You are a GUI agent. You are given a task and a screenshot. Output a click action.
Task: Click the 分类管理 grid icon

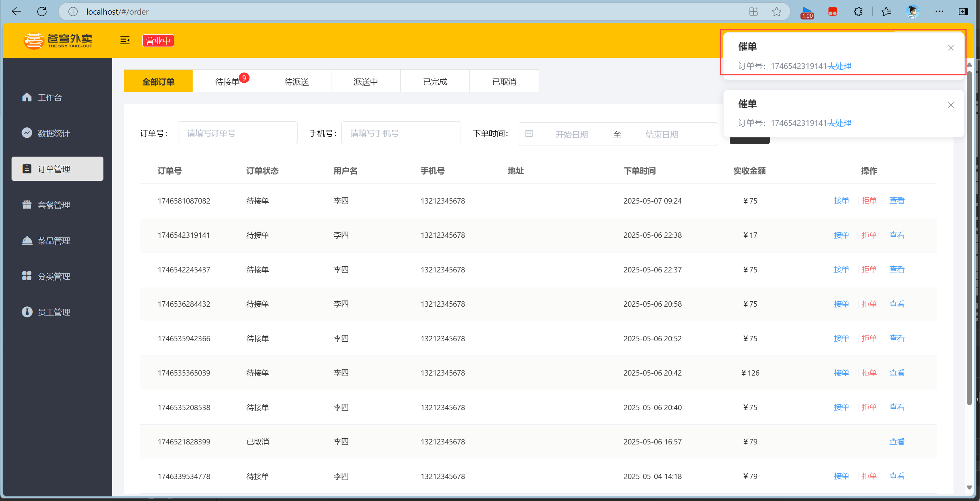point(27,276)
